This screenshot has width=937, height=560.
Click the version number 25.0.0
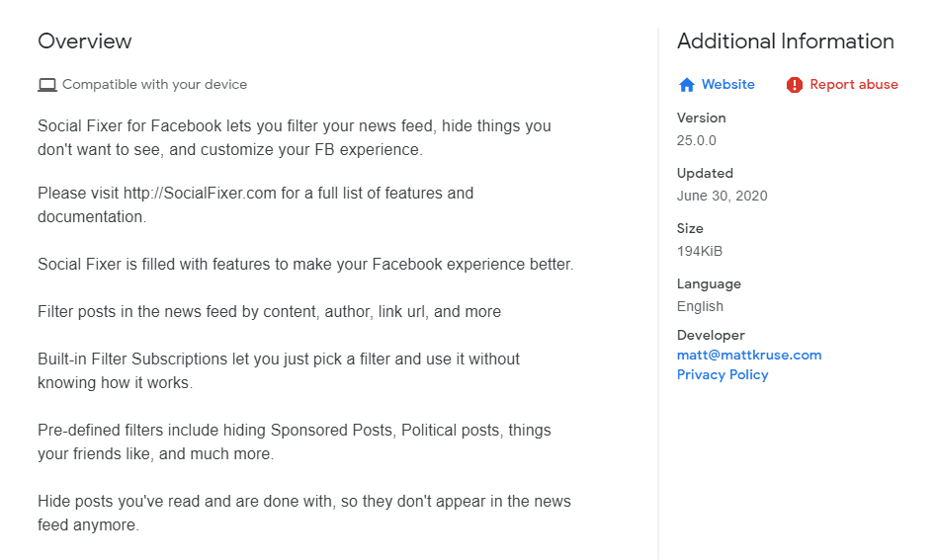coord(696,140)
